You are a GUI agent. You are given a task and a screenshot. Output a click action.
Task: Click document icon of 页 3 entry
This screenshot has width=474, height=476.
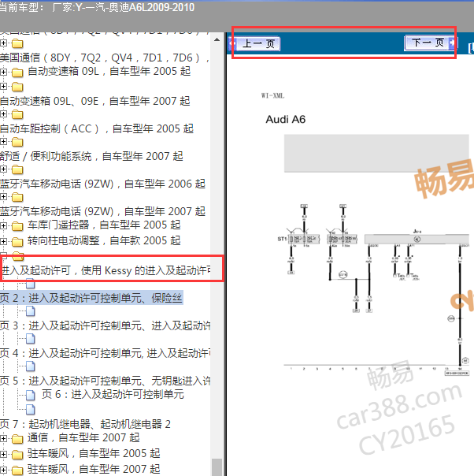point(31,311)
